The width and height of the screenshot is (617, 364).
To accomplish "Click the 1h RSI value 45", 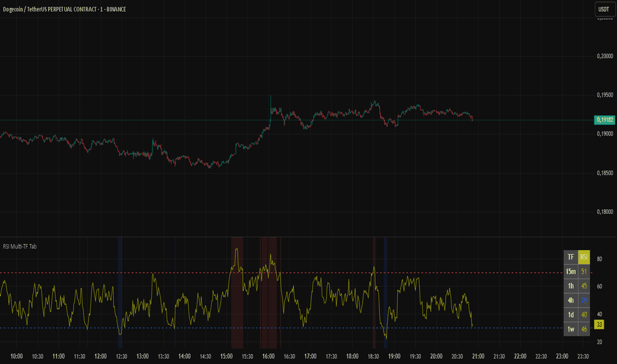I will pyautogui.click(x=584, y=286).
